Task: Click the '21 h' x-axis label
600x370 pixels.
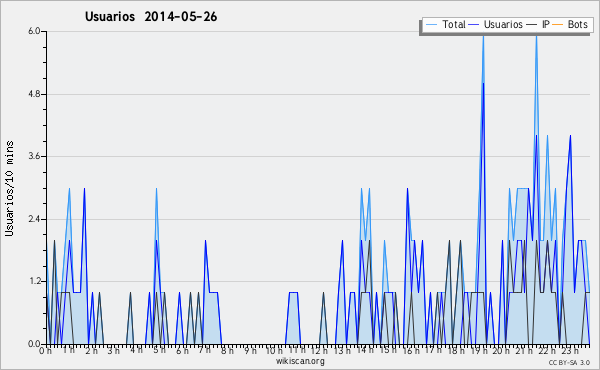Action: coord(524,351)
